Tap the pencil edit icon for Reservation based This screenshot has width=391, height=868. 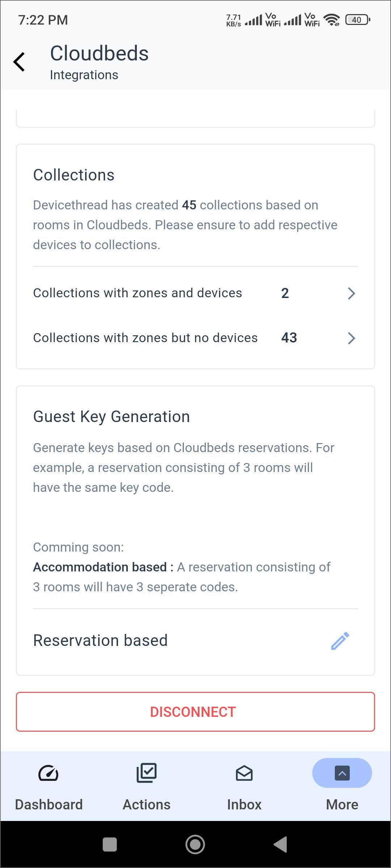coord(340,641)
